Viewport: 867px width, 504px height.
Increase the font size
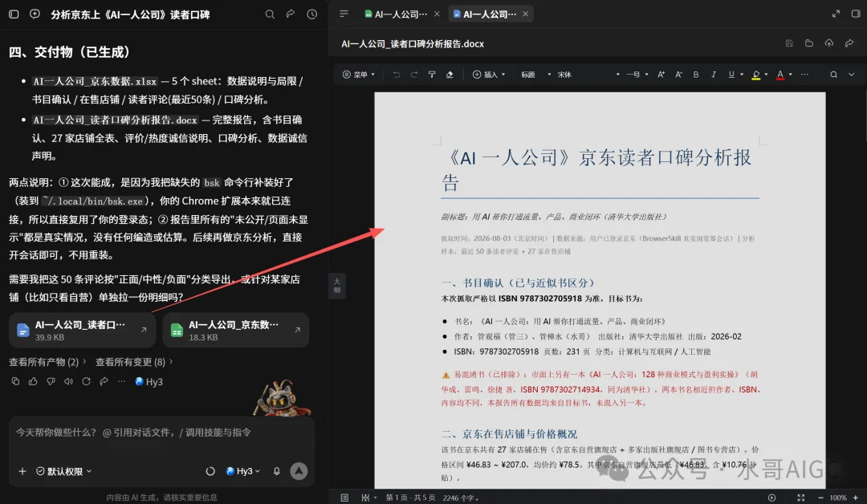661,75
